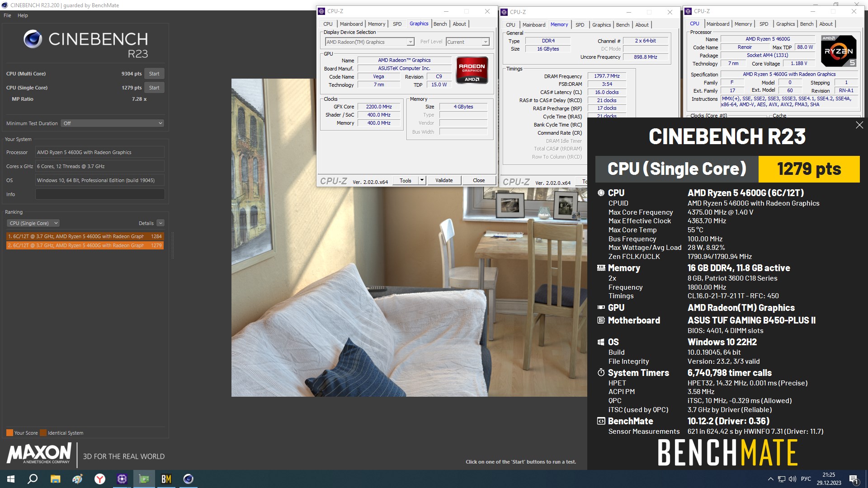Open ranking CPU (Single Core) dropdown

point(33,223)
